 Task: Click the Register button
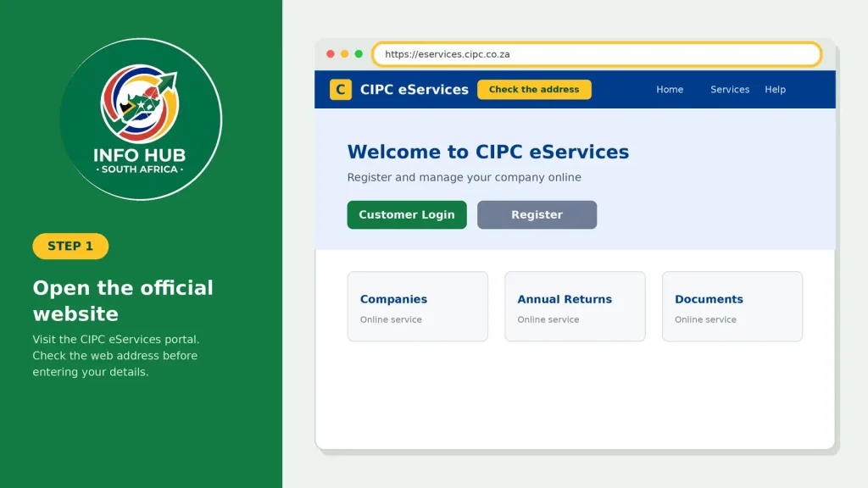pyautogui.click(x=537, y=214)
